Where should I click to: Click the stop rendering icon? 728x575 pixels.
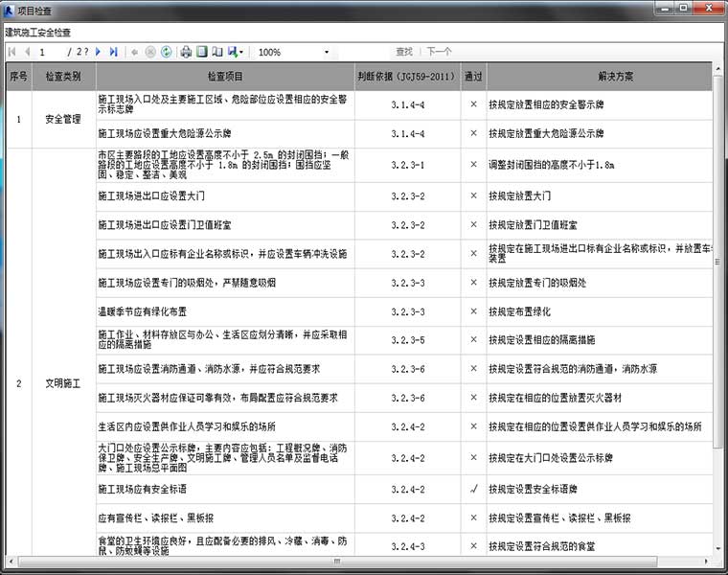tap(150, 52)
